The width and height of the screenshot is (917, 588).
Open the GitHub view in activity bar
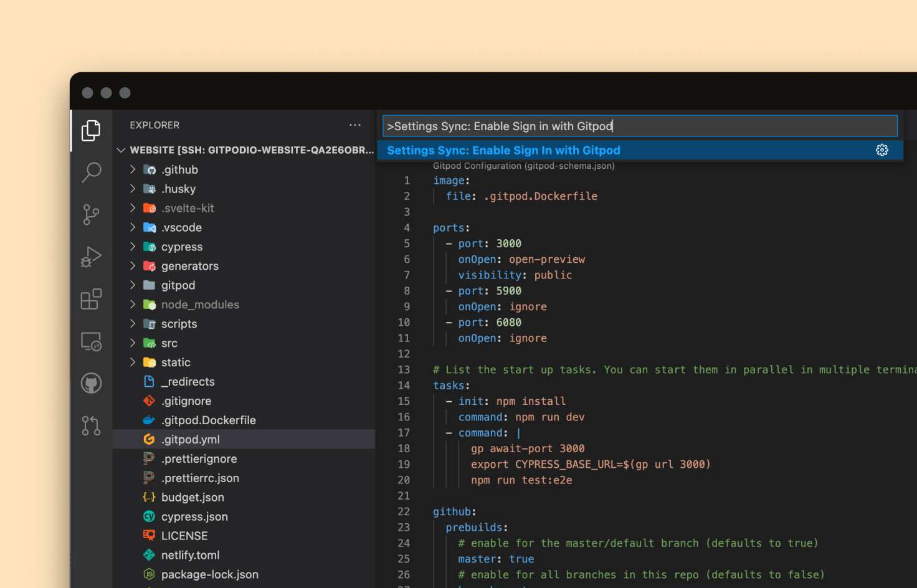91,383
